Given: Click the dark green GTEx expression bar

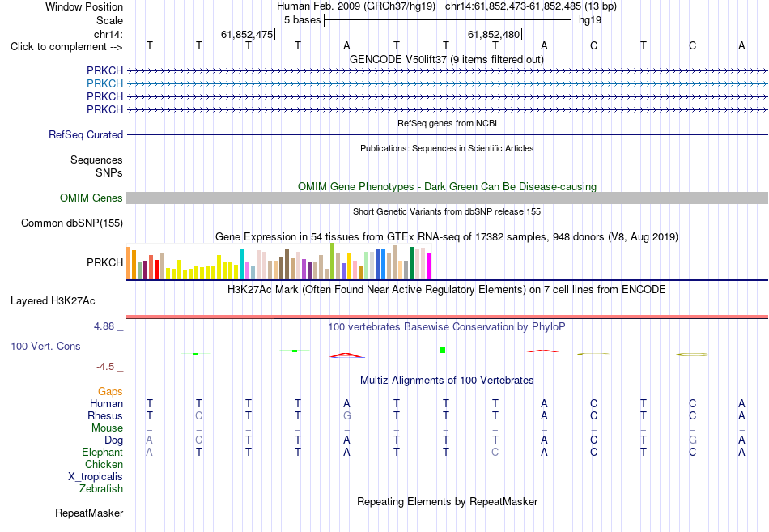Looking at the screenshot, I should pyautogui.click(x=411, y=263).
